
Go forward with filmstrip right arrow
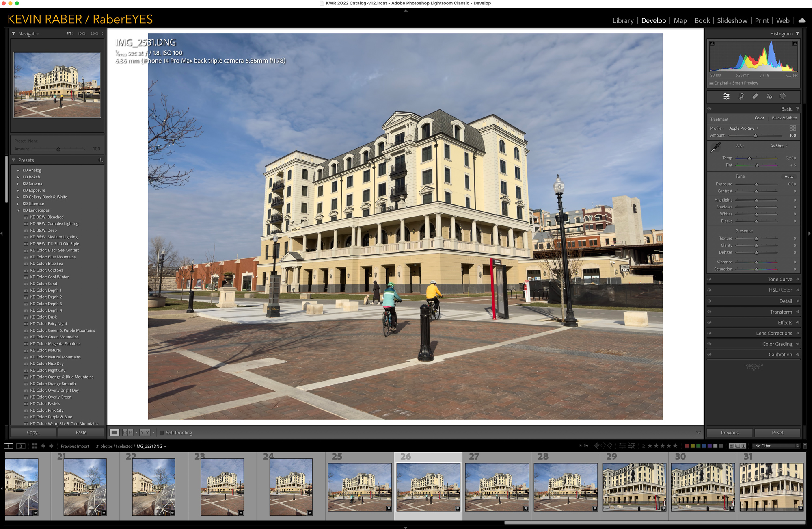(51, 446)
